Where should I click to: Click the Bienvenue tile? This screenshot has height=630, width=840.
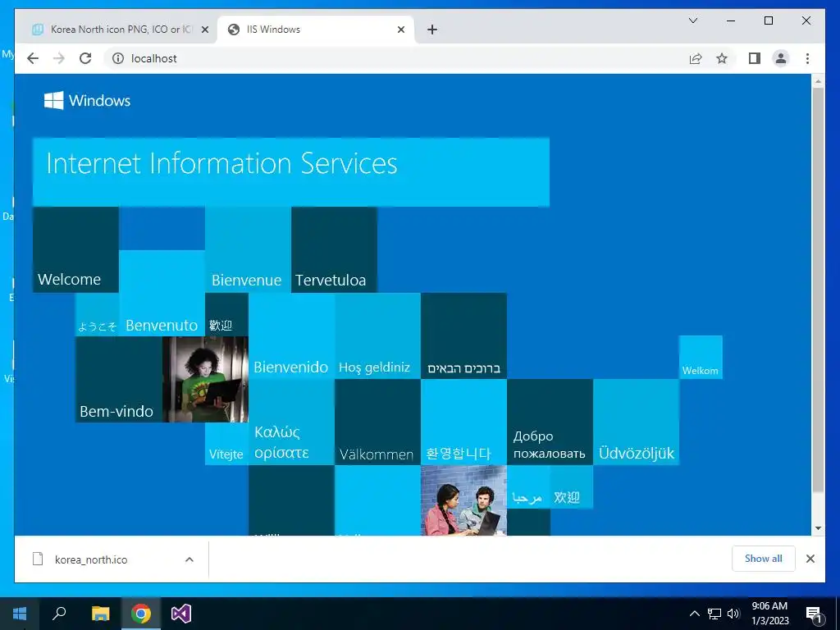coord(248,249)
